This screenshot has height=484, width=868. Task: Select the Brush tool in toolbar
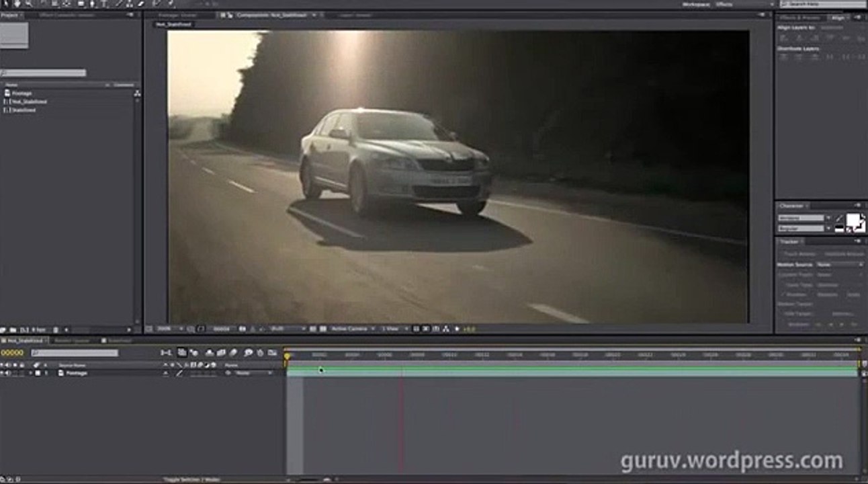click(x=119, y=3)
